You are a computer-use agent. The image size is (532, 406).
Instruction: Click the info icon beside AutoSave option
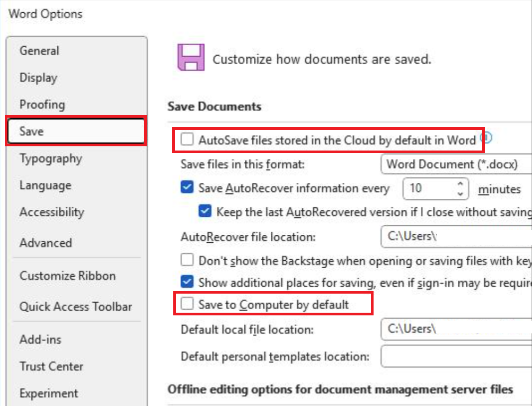485,137
